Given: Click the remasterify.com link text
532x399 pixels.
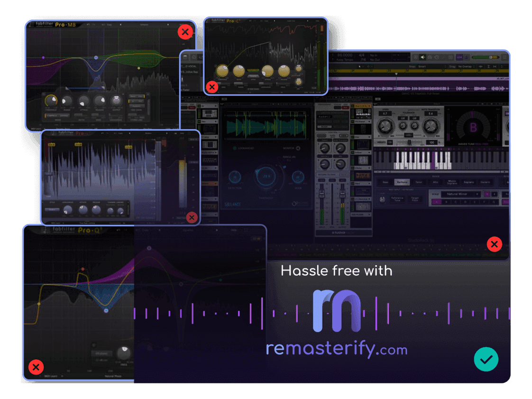Looking at the screenshot, I should pyautogui.click(x=337, y=349).
